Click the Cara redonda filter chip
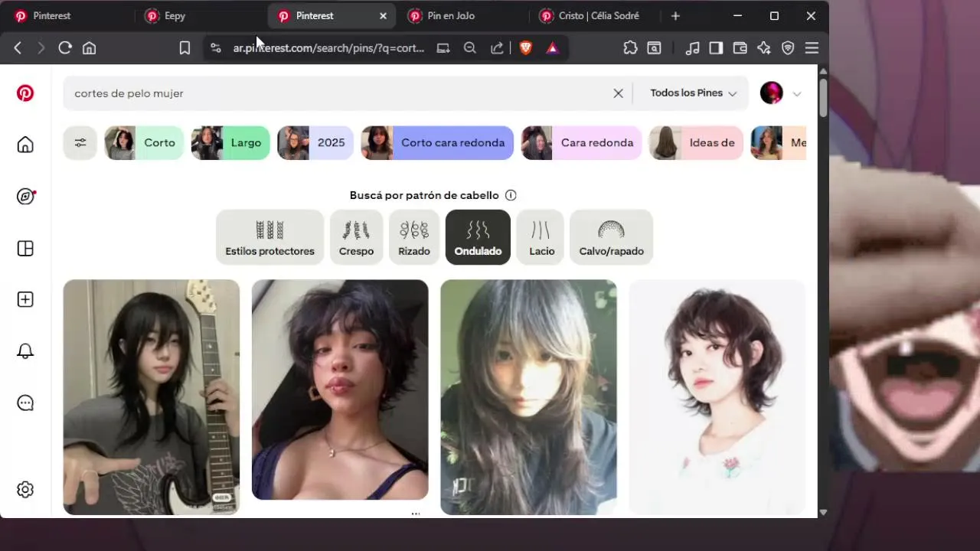The width and height of the screenshot is (980, 551). (581, 143)
